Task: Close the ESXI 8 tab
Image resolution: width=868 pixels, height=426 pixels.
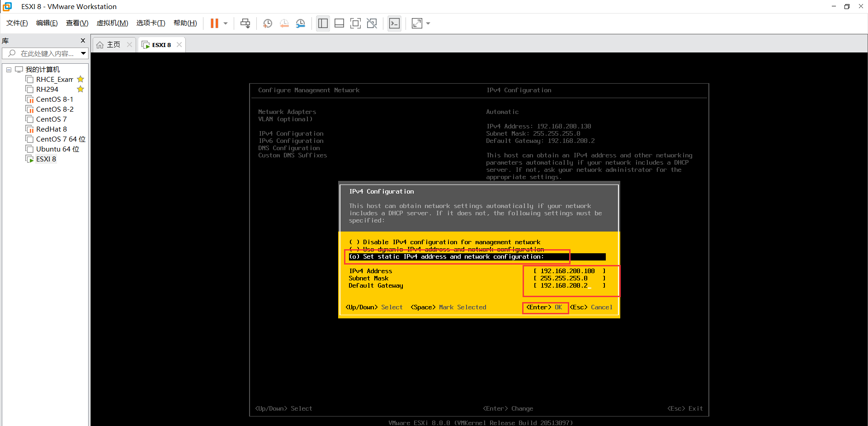Action: point(179,44)
